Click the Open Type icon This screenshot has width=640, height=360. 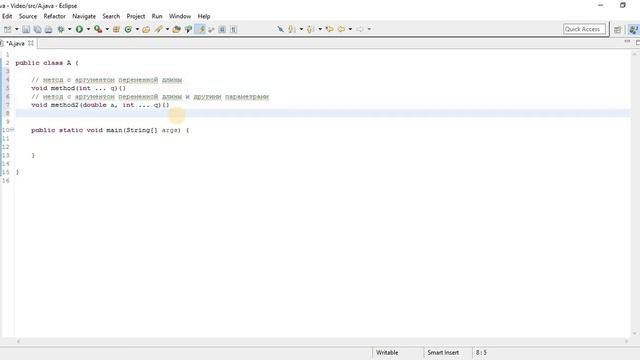pyautogui.click(x=146, y=29)
